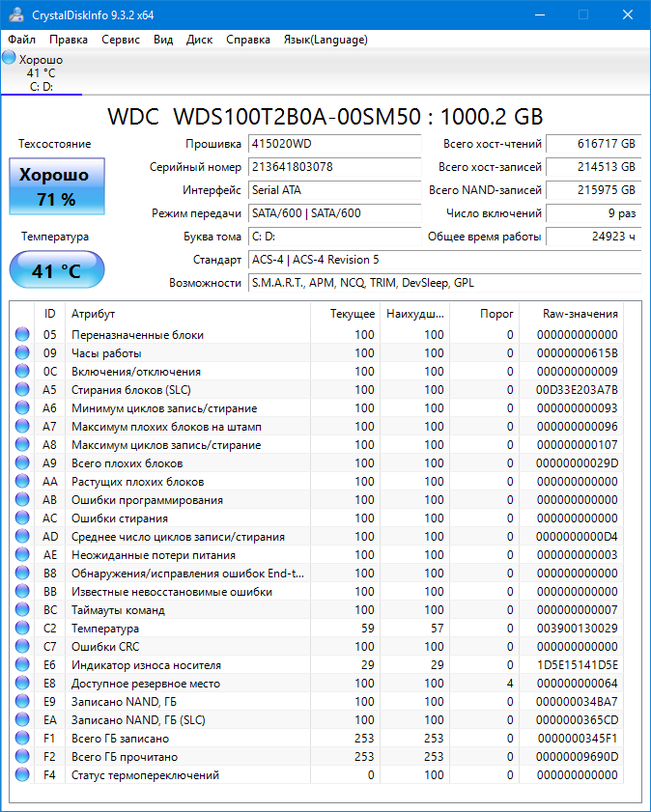
Task: Click the Буква тома field C: D:
Action: click(x=335, y=237)
